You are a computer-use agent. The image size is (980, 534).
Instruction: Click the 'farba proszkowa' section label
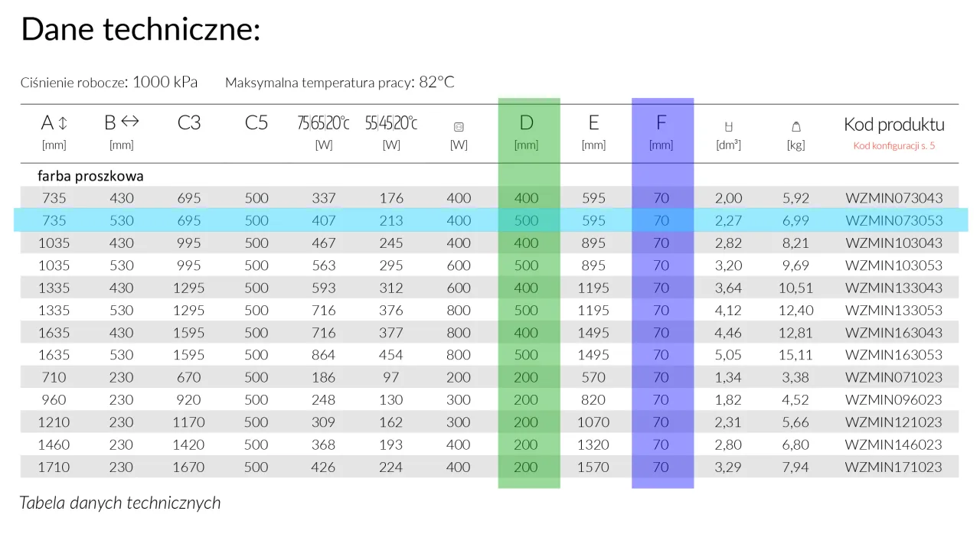90,176
